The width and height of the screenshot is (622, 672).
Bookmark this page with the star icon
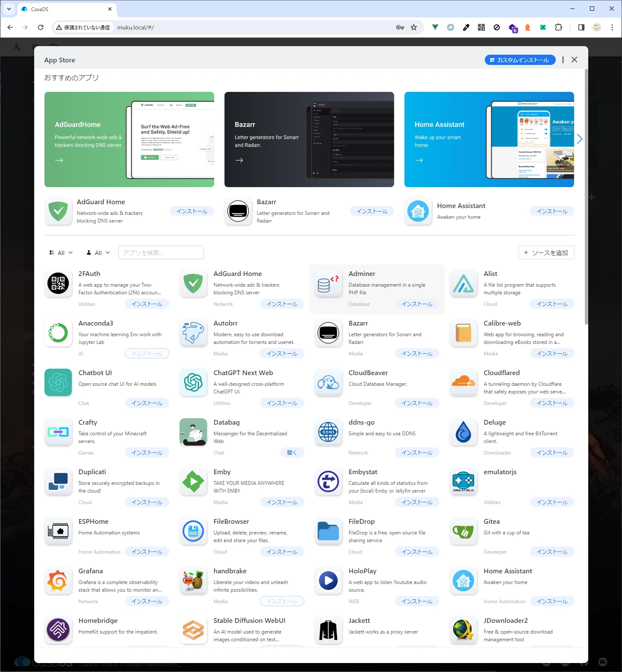pyautogui.click(x=414, y=27)
